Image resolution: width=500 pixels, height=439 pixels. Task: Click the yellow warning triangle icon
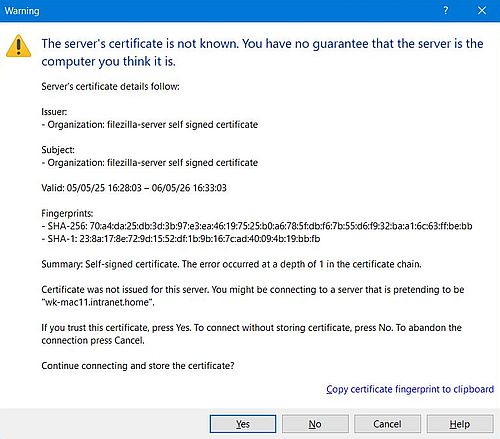click(x=18, y=46)
